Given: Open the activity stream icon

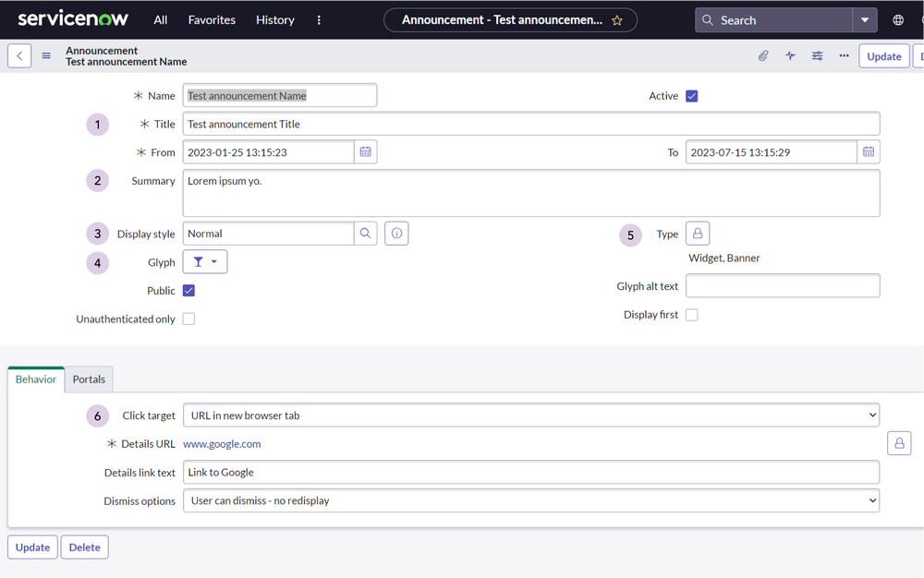Looking at the screenshot, I should point(790,56).
